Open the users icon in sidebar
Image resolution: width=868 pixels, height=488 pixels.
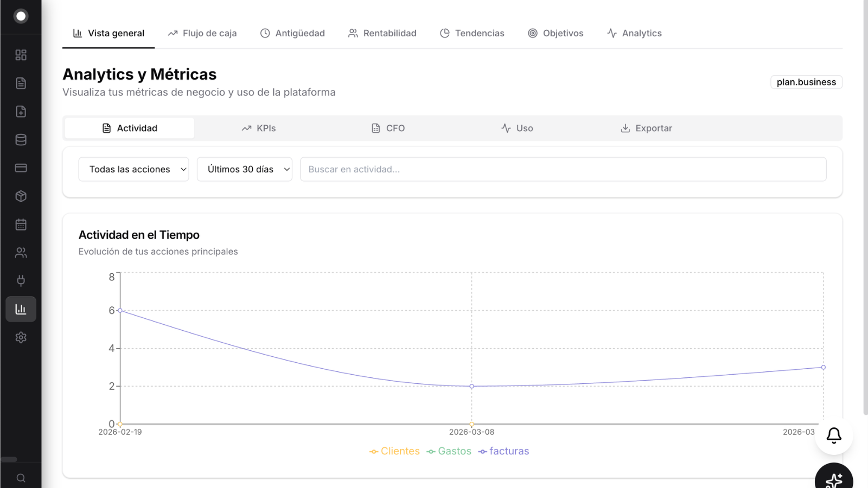21,253
